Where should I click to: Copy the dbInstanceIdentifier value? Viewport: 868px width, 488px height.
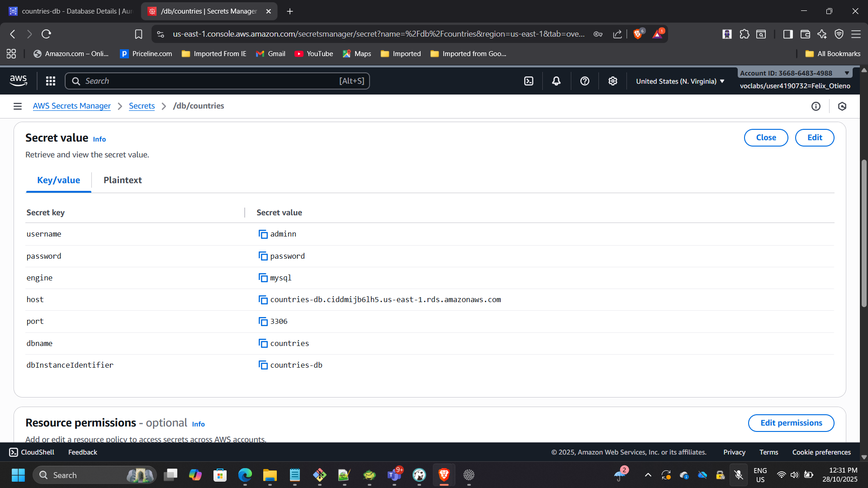[x=263, y=365]
